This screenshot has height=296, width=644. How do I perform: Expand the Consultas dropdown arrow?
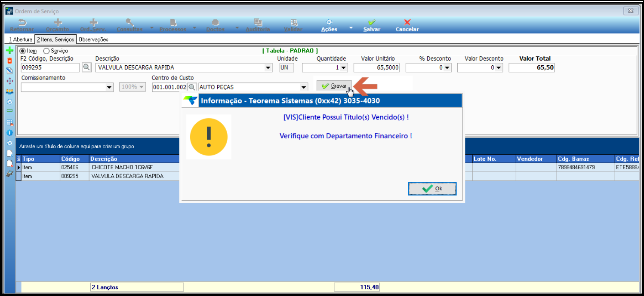(151, 28)
